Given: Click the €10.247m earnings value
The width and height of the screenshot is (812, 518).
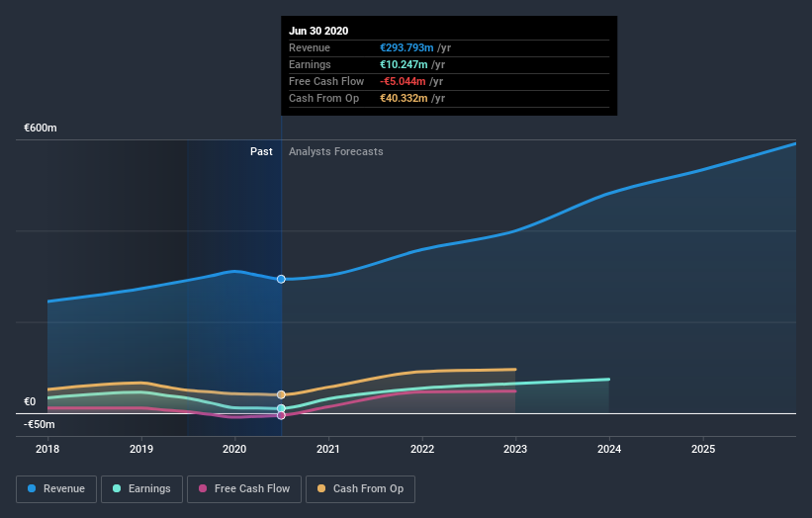Looking at the screenshot, I should pos(404,64).
